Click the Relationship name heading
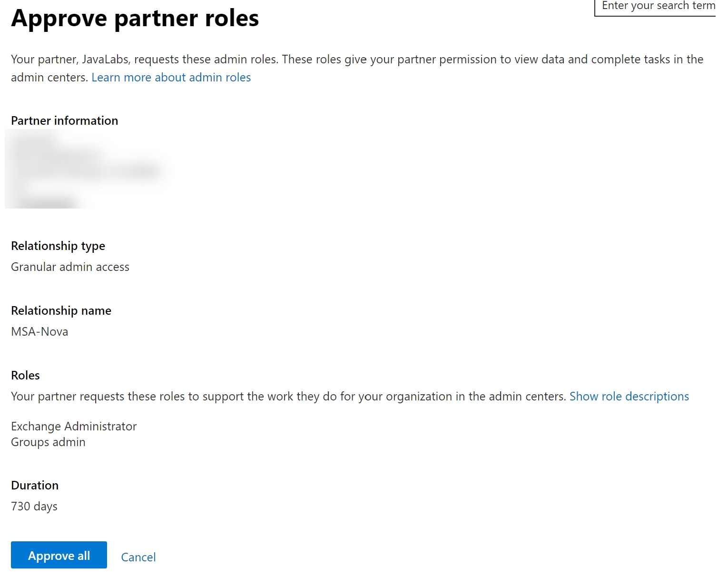 [x=61, y=311]
